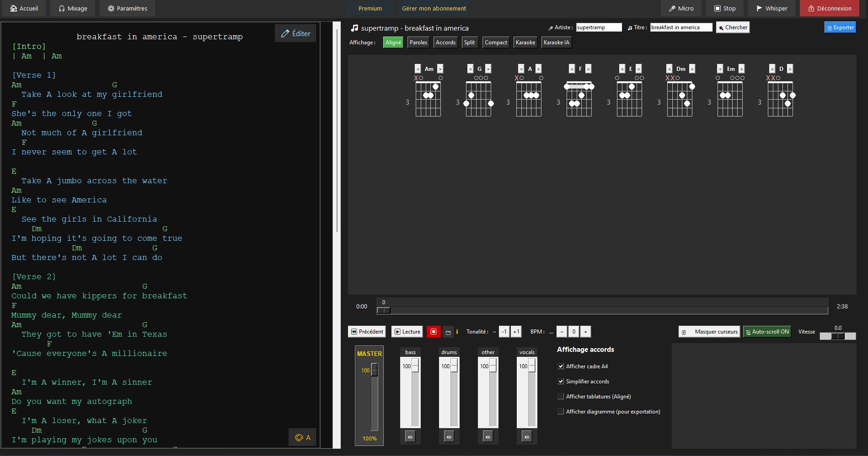868x456 pixels.
Task: Show next Dm chord variation
Action: (x=692, y=69)
